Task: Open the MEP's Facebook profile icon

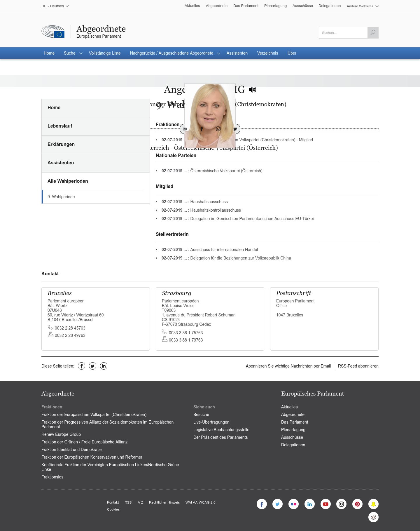Action: [x=202, y=129]
